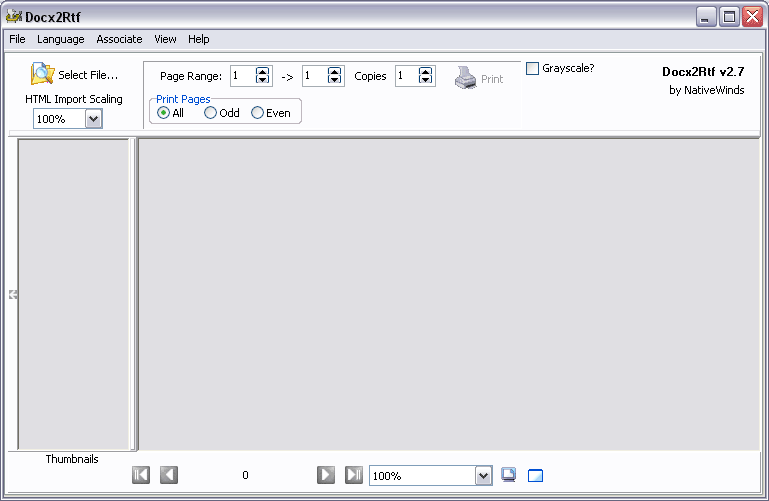The image size is (769, 501).
Task: Click the Page Range start input field
Action: 243,76
